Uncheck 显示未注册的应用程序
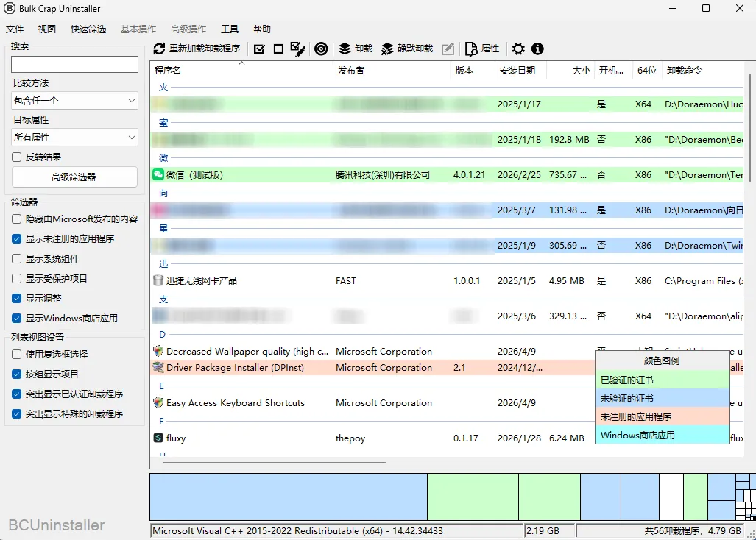This screenshot has width=756, height=540. [16, 239]
